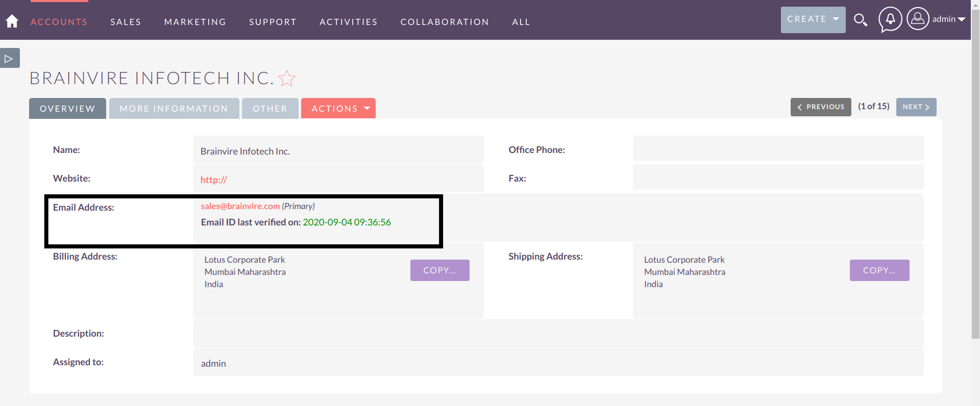Click the Name field value
Image resolution: width=980 pixels, height=406 pixels.
338,150
